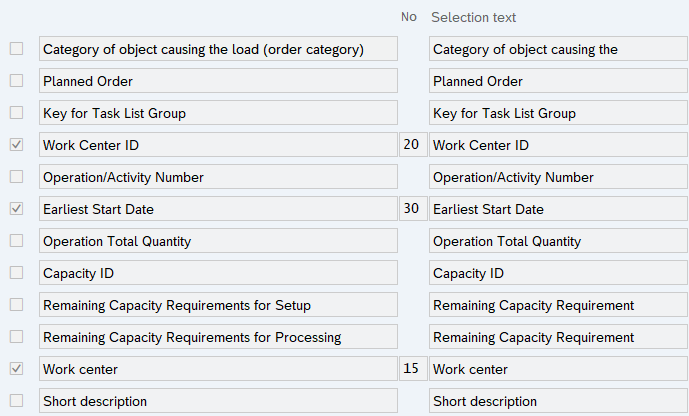Check the order category load checkbox
This screenshot has height=416, width=689.
click(x=16, y=49)
